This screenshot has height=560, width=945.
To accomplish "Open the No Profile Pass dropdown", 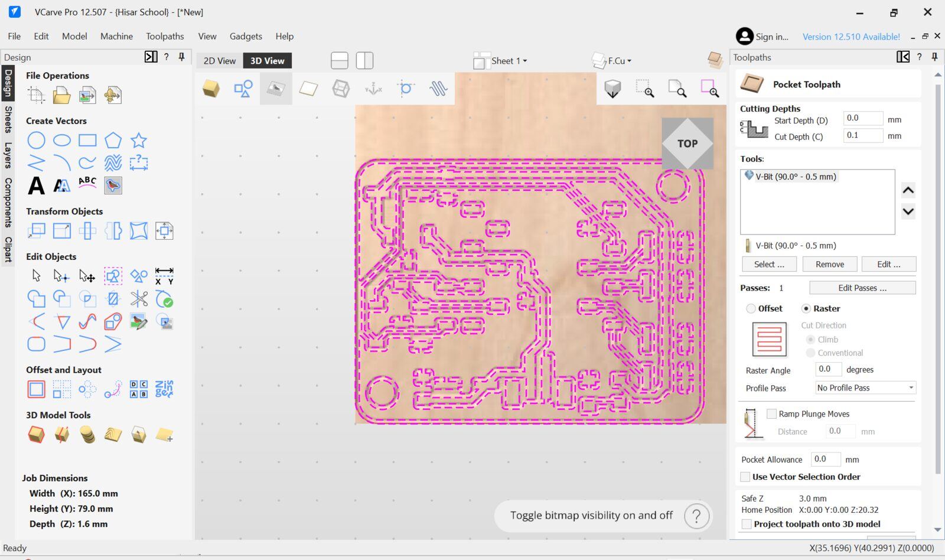I will [x=865, y=388].
